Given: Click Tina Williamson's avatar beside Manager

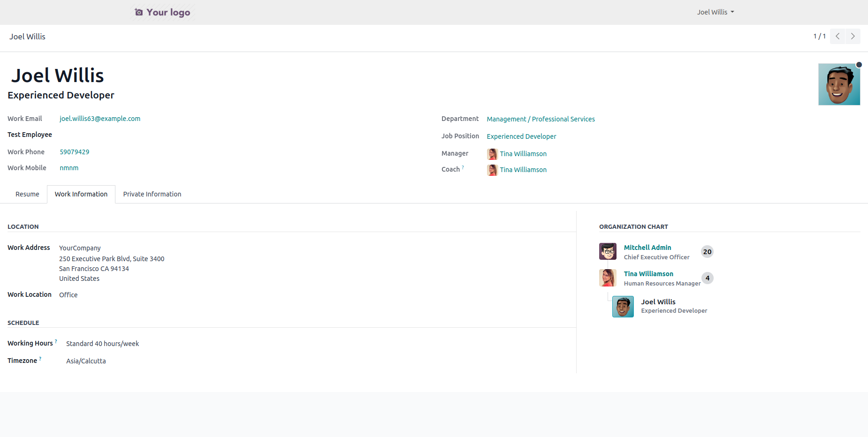Looking at the screenshot, I should (492, 154).
